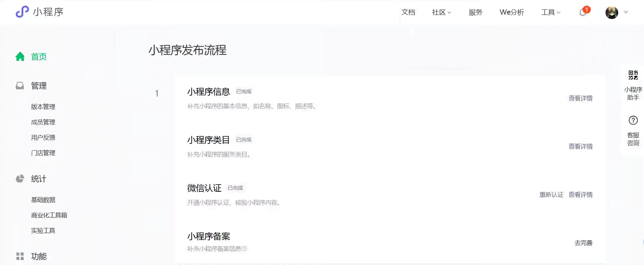Click the 管理 inbox icon in sidebar
Image resolution: width=644 pixels, height=265 pixels.
(x=20, y=86)
